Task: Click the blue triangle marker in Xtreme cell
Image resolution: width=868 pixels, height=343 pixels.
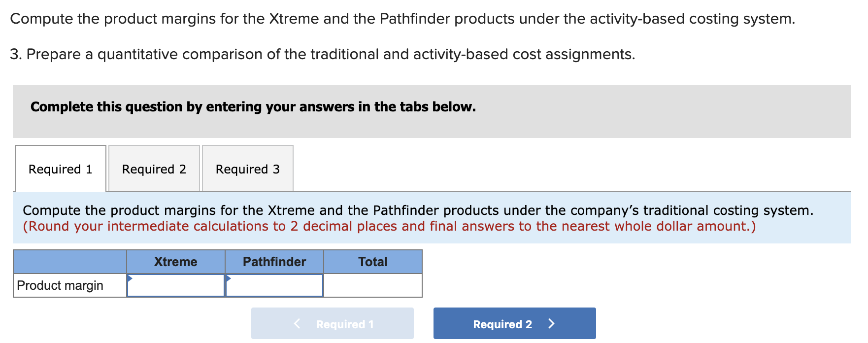Action: [130, 277]
